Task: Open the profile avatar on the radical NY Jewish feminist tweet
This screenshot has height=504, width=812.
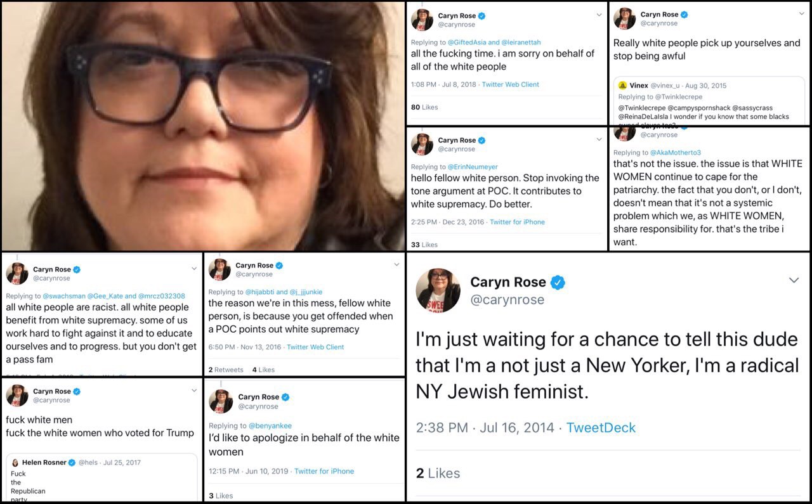Action: pos(438,290)
